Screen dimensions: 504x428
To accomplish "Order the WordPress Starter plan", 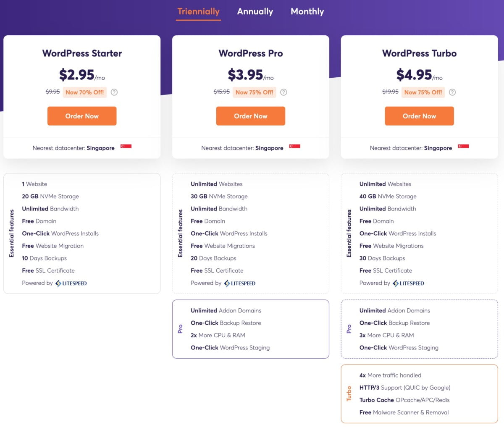I will point(82,116).
